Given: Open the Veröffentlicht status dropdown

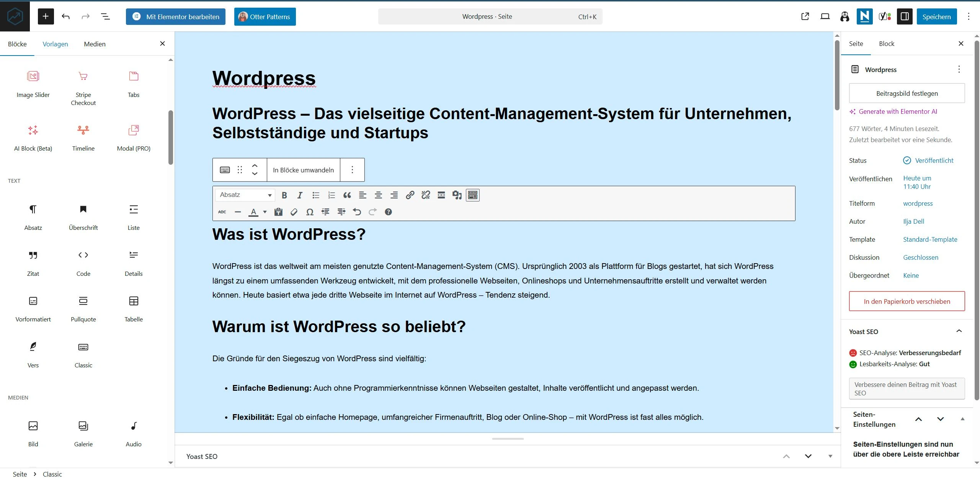Looking at the screenshot, I should (928, 161).
